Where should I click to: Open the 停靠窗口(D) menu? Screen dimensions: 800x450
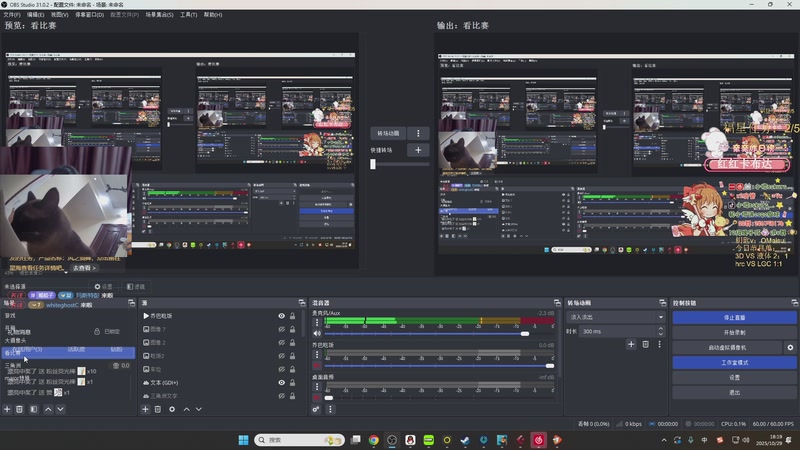[x=89, y=15]
